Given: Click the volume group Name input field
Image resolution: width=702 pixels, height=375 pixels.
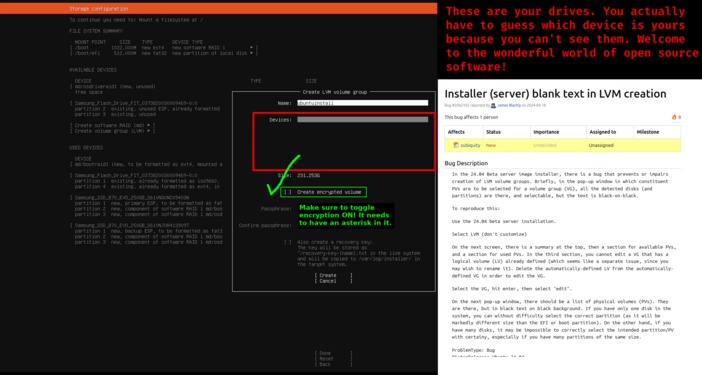Looking at the screenshot, I should (362, 103).
